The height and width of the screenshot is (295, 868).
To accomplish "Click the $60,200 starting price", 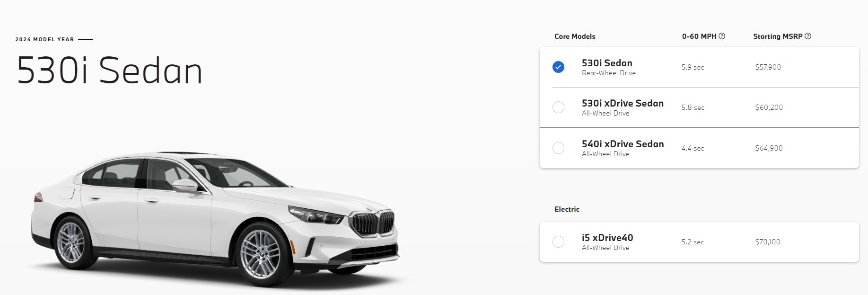I will [x=769, y=107].
